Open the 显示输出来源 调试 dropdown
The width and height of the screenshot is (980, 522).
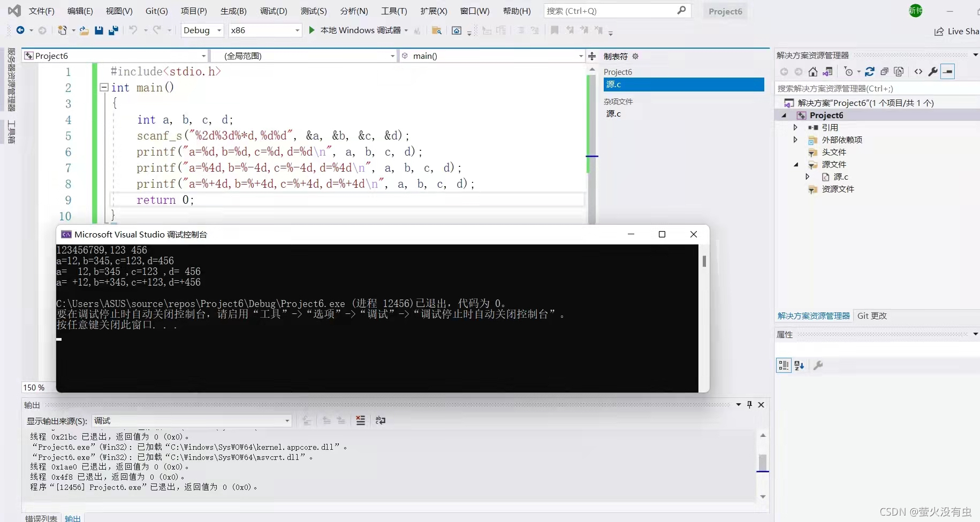click(192, 421)
